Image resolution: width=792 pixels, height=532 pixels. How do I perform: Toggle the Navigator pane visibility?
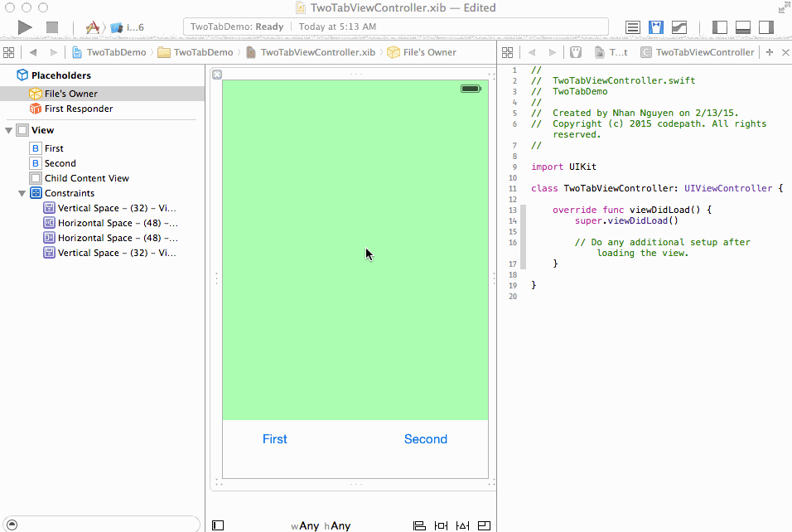720,27
